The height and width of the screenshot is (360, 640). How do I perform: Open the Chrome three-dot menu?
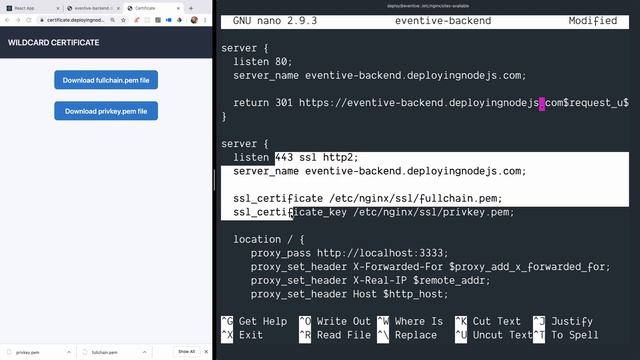coord(205,20)
